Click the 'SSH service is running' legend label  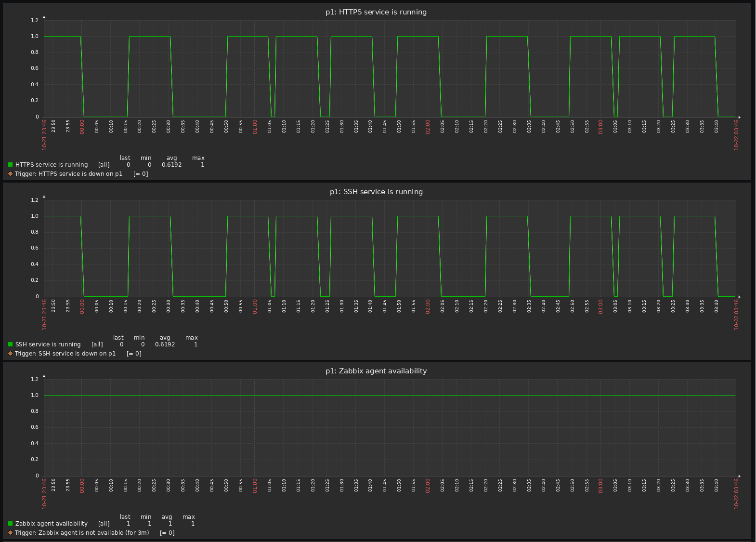point(48,344)
